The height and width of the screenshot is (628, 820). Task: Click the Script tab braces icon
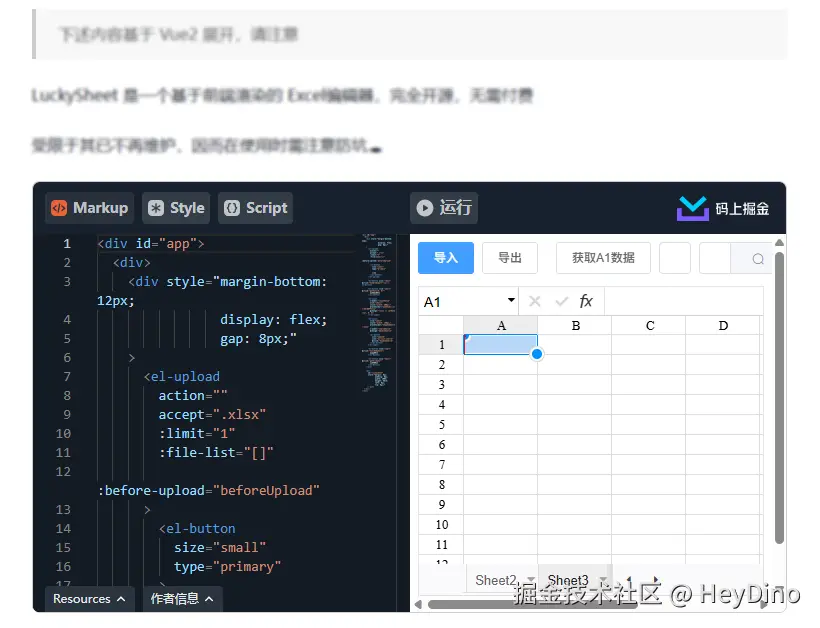232,208
